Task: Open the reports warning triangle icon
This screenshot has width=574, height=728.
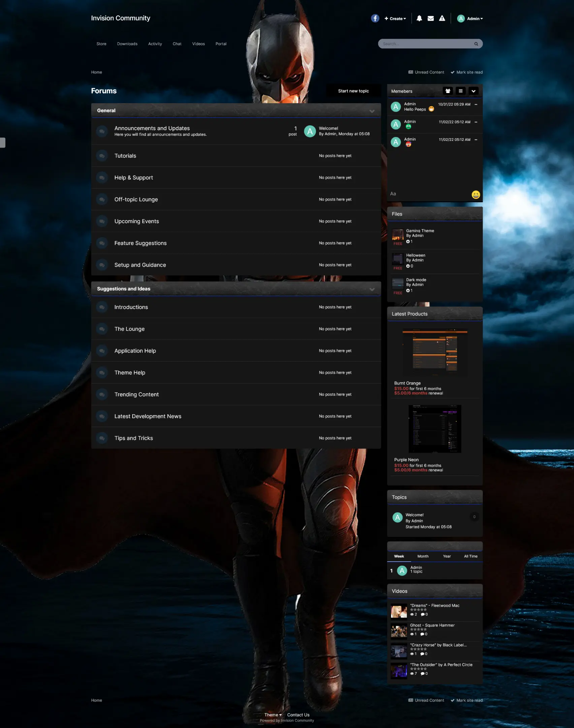Action: pos(442,19)
